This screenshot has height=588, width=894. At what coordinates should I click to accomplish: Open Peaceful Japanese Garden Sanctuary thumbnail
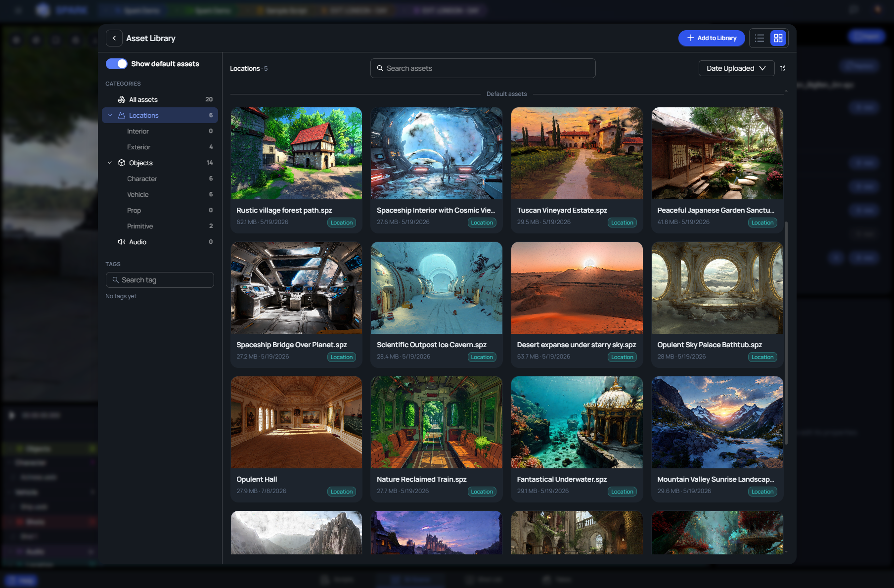717,153
